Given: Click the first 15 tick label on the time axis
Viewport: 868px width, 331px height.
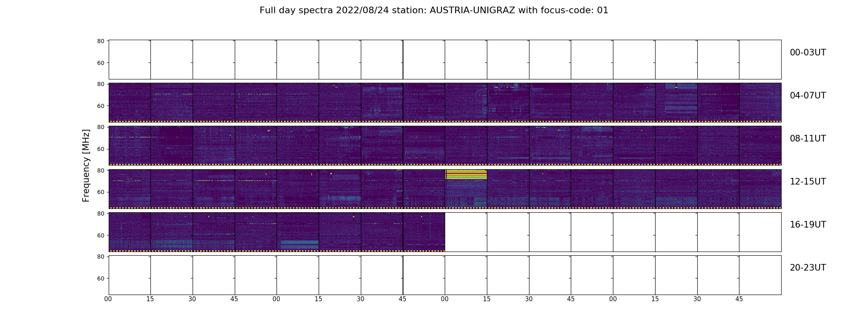Looking at the screenshot, I should 150,299.
